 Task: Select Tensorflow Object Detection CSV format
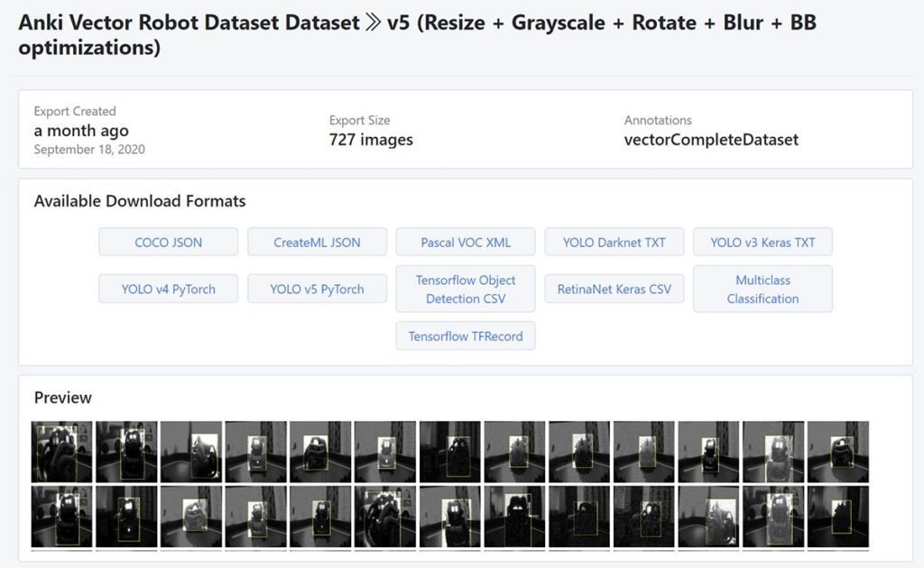pos(465,289)
